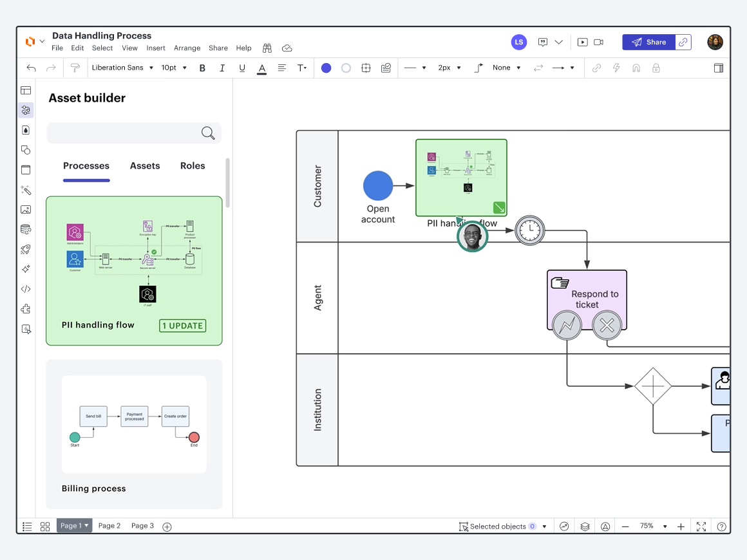
Task: Click the undo arrow icon
Action: (32, 68)
